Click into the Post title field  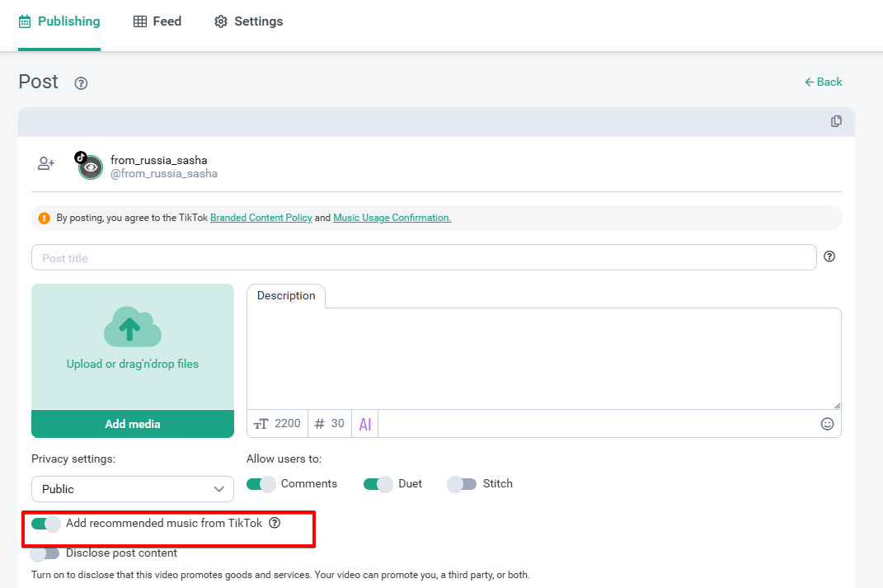pyautogui.click(x=424, y=257)
